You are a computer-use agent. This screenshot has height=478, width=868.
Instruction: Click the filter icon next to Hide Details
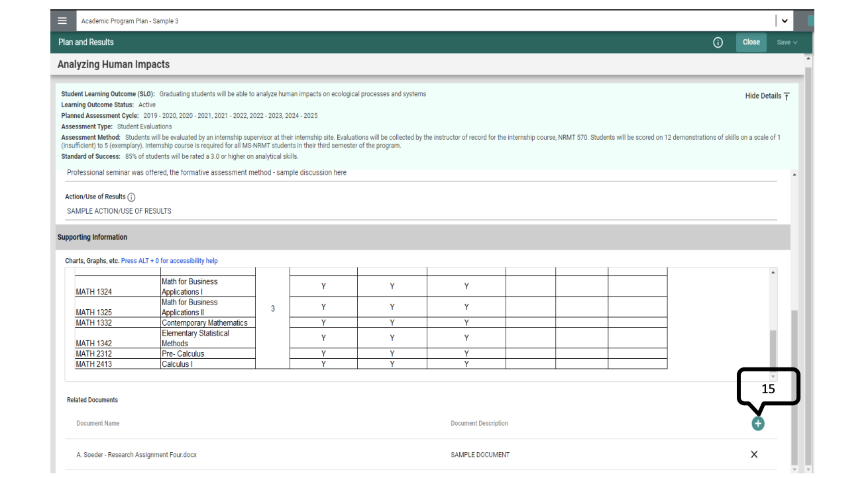click(787, 96)
